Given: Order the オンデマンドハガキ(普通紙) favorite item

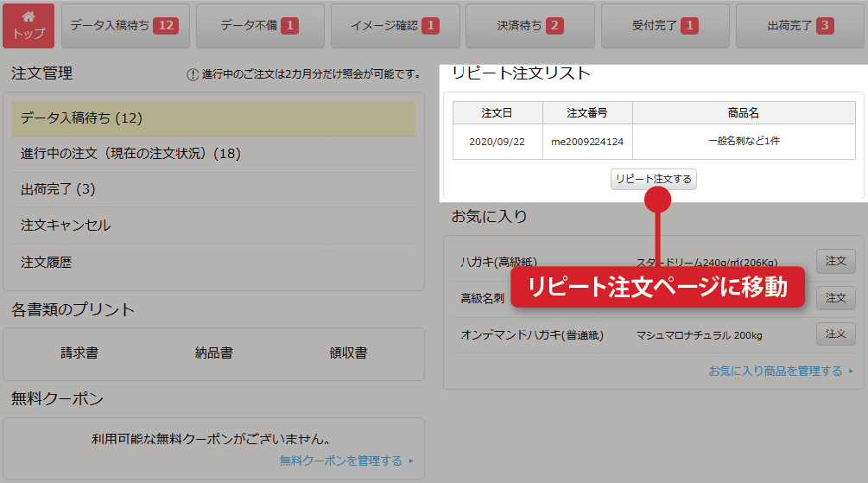Looking at the screenshot, I should pyautogui.click(x=836, y=334).
